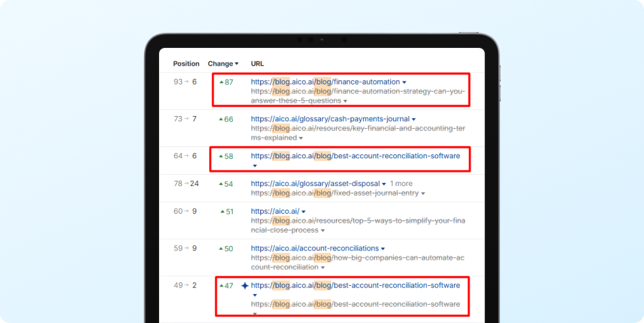The image size is (644, 323).
Task: Expand the dropdown arrow after finance-automation URL
Action: point(405,83)
